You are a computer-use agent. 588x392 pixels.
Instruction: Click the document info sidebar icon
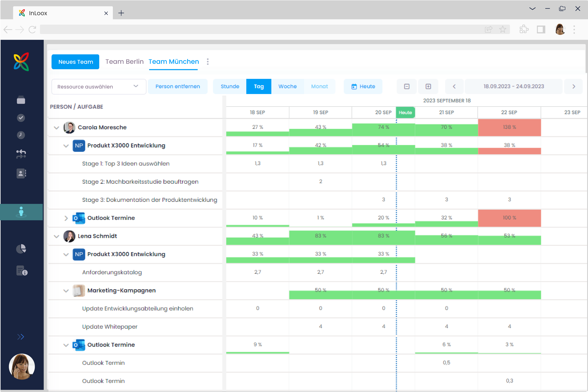tap(22, 271)
